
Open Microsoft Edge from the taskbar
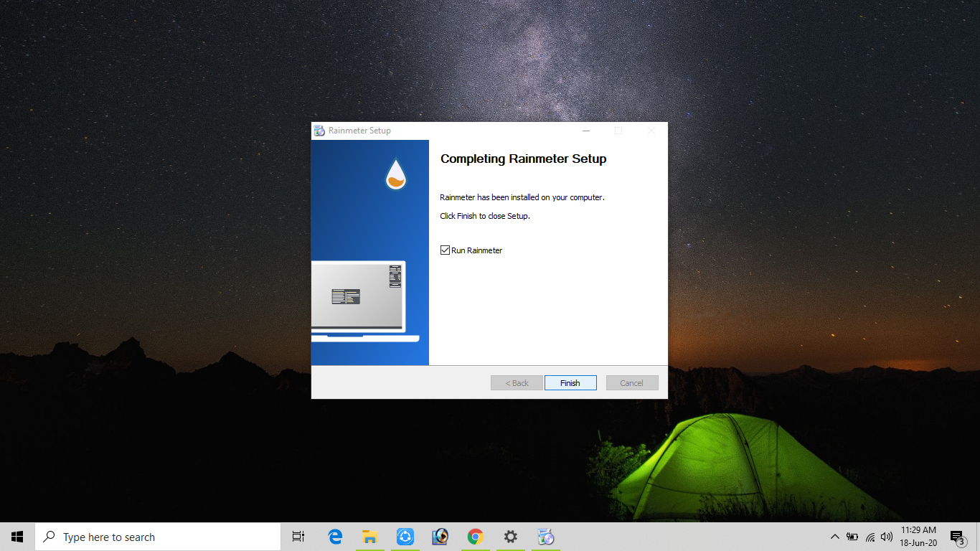(334, 536)
